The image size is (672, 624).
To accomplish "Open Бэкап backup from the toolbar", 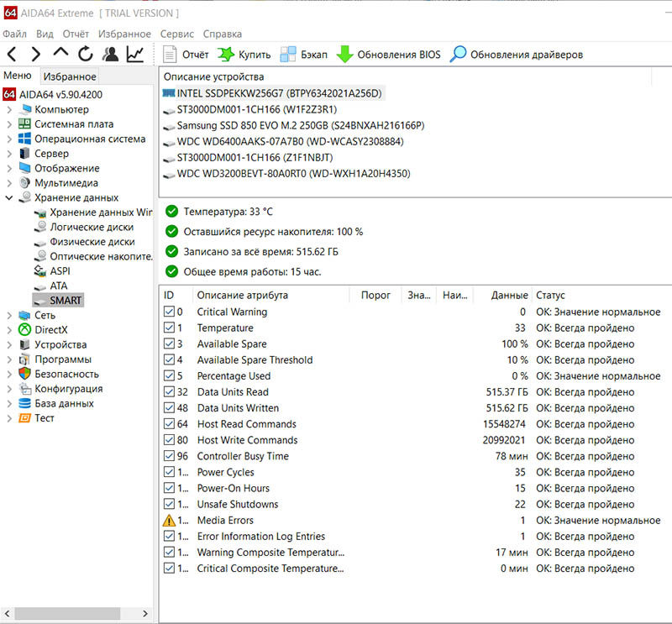I will tap(303, 55).
